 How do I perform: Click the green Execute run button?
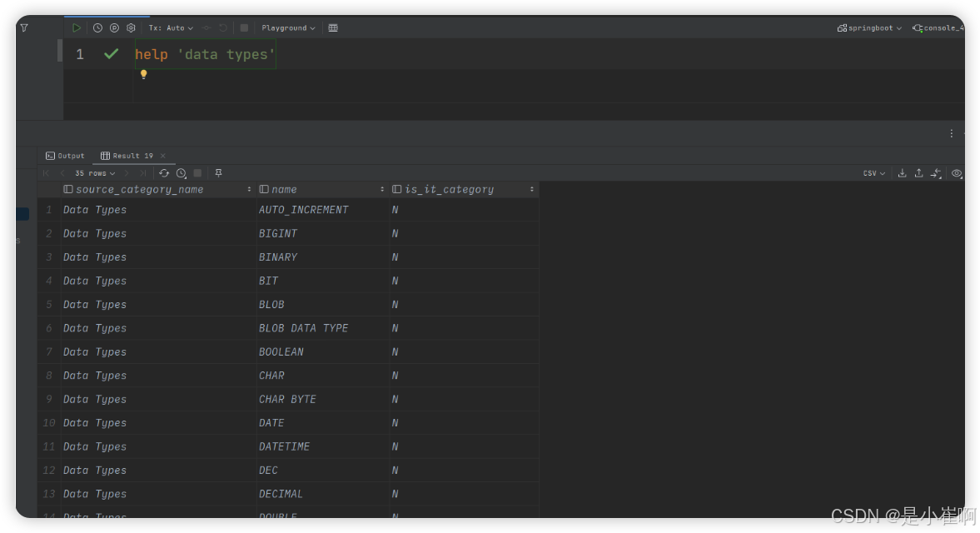(77, 28)
